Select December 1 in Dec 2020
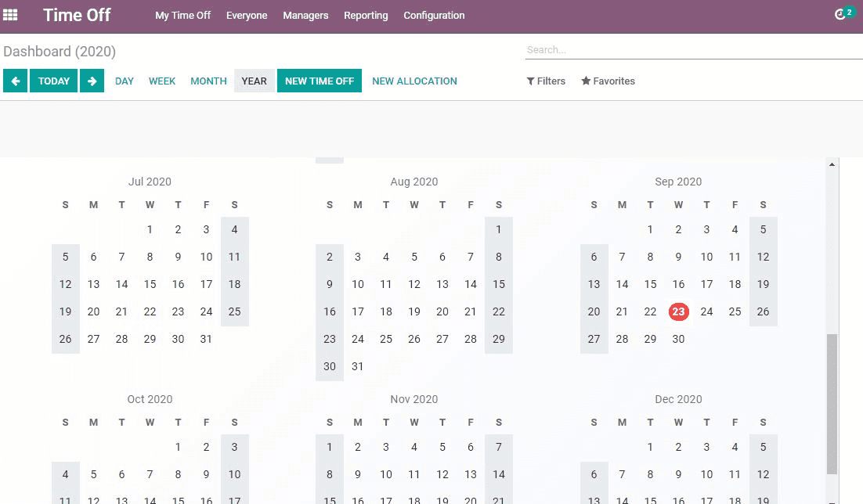The width and height of the screenshot is (863, 504). point(650,448)
